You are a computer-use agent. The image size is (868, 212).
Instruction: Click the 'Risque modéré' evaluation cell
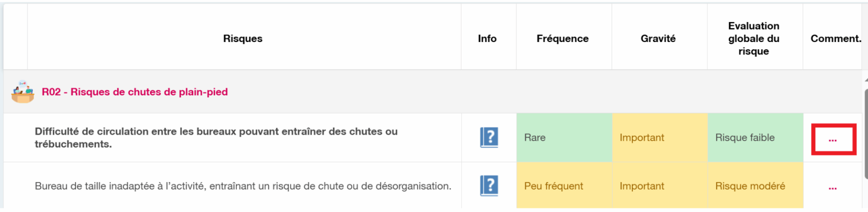[x=755, y=186]
